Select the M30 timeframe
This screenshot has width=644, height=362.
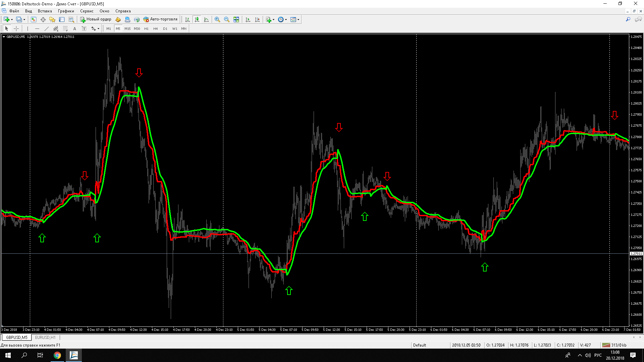pos(137,28)
